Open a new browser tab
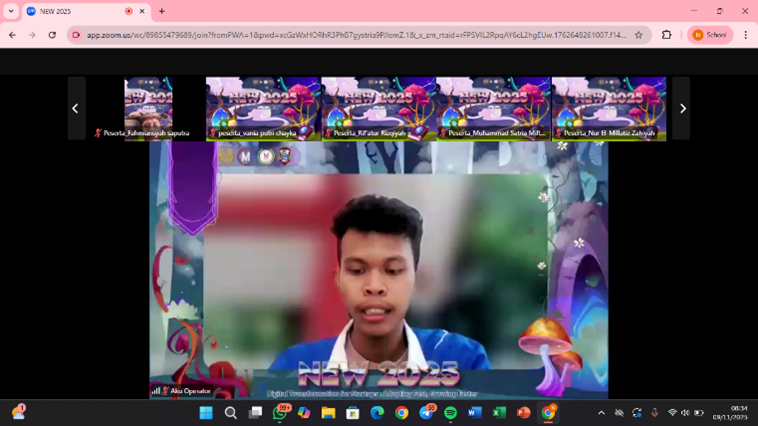The width and height of the screenshot is (758, 426). (162, 11)
